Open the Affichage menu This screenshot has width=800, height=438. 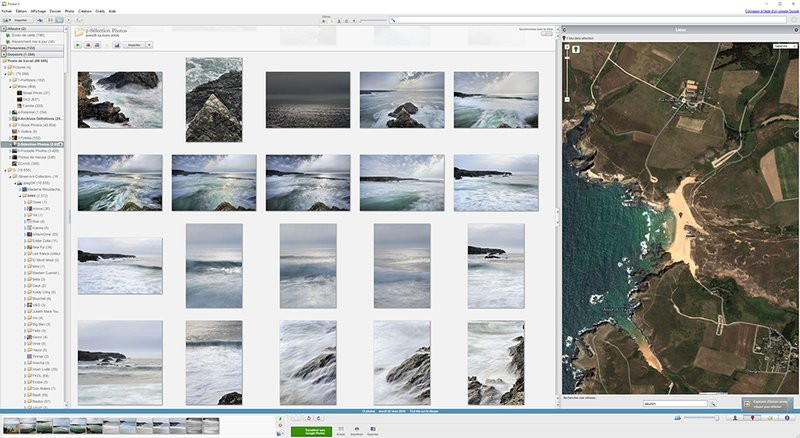pos(38,11)
